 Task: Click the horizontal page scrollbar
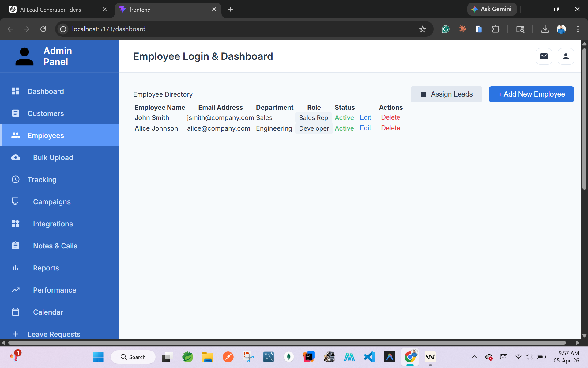tap(287, 343)
